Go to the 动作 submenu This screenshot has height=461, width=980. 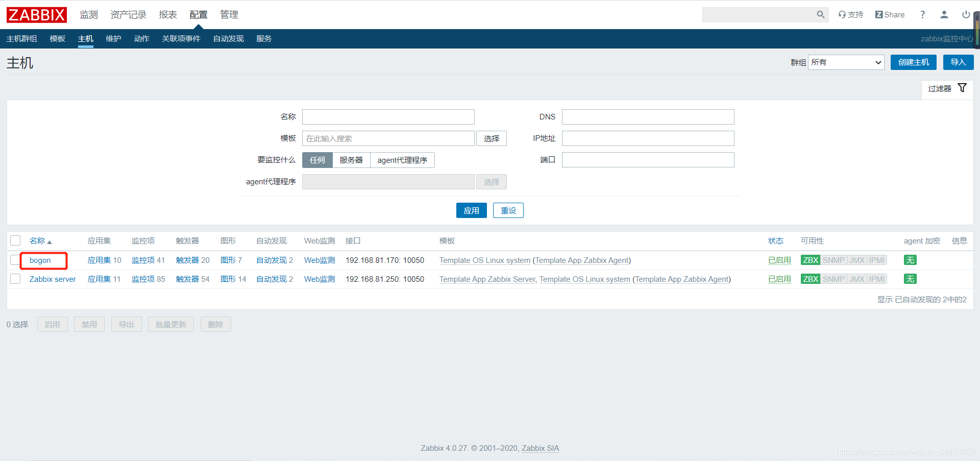click(141, 39)
